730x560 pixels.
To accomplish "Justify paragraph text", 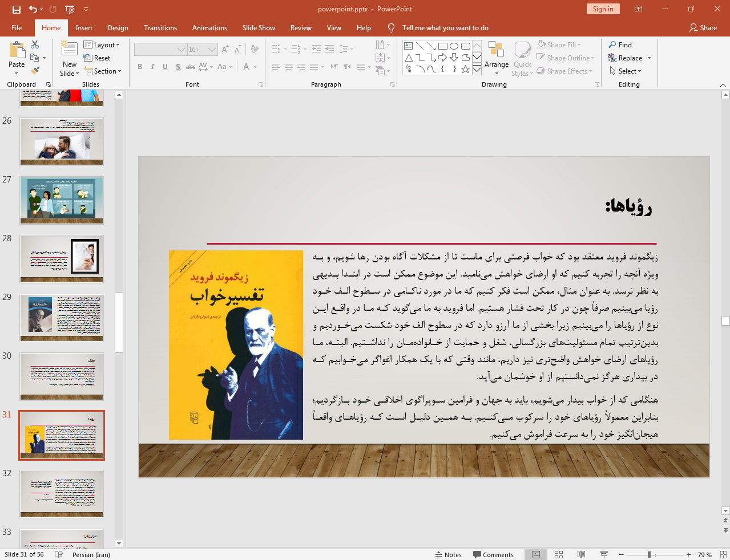I will 314,67.
